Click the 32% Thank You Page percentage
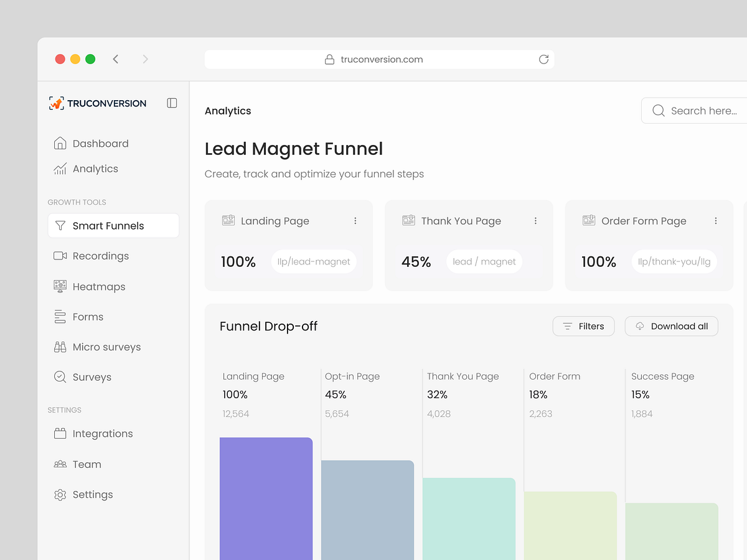Viewport: 747px width, 560px height. (x=437, y=394)
